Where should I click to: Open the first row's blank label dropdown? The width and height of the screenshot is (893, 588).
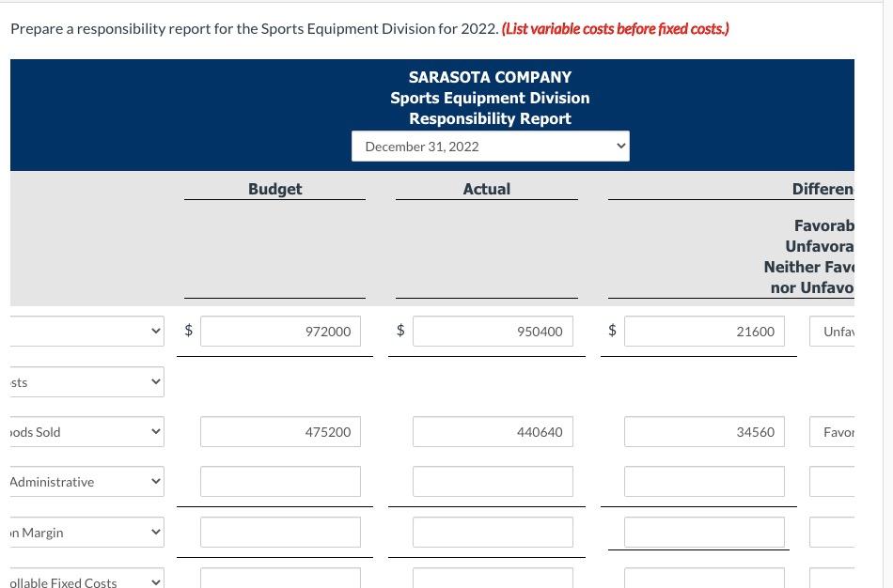click(87, 332)
